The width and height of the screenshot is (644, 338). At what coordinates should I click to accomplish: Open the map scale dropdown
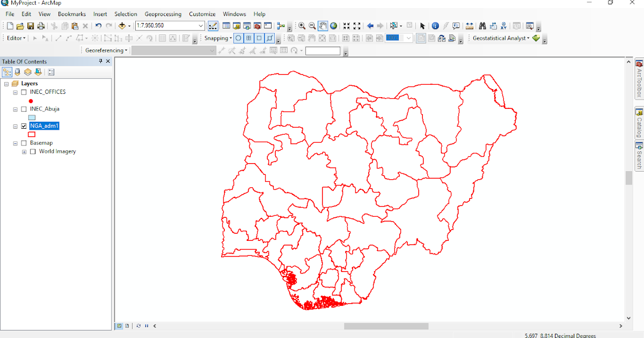pyautogui.click(x=200, y=25)
